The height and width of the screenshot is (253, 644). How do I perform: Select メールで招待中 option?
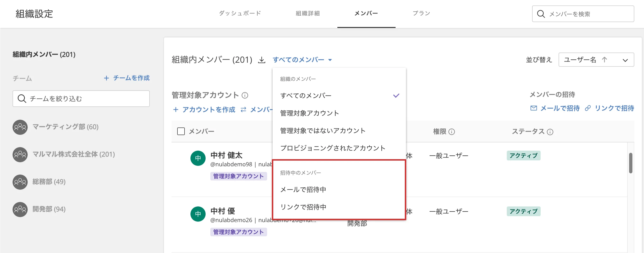click(339, 190)
